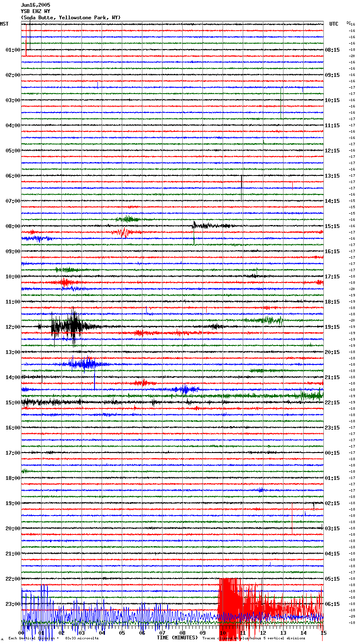Click the blue wave burst on 13:00 hour trace
This screenshot has width=357, height=644.
pos(86,364)
